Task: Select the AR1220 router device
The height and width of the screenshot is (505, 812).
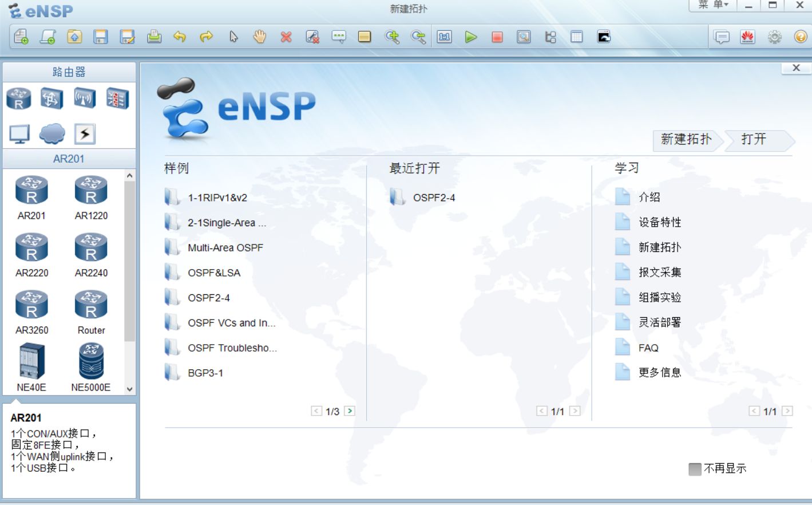Action: (91, 198)
